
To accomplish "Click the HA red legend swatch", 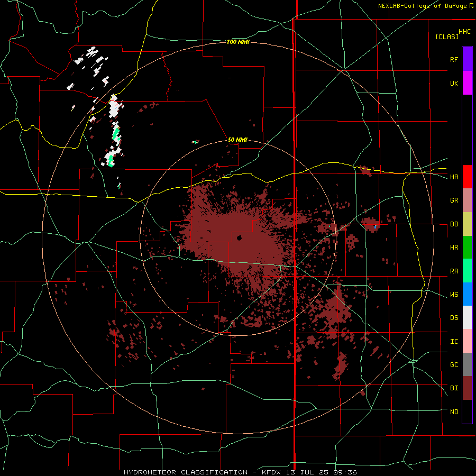I will click(467, 177).
